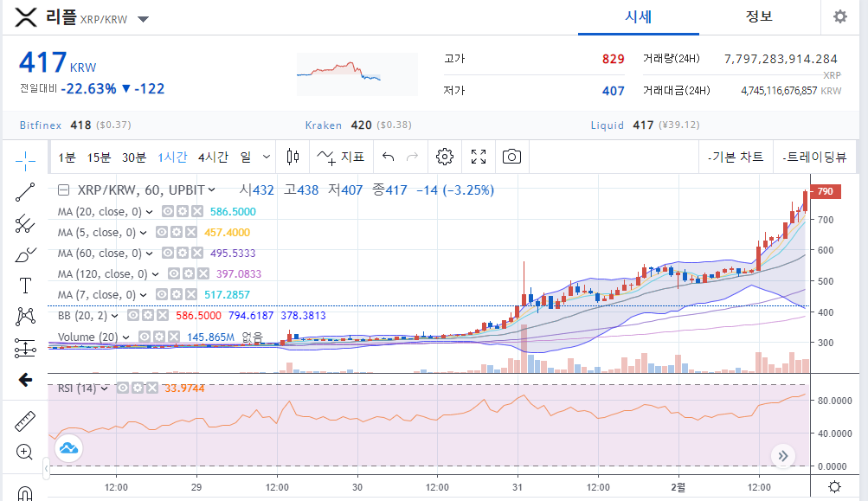Select the zoom in tool
The image size is (868, 501).
pyautogui.click(x=24, y=452)
